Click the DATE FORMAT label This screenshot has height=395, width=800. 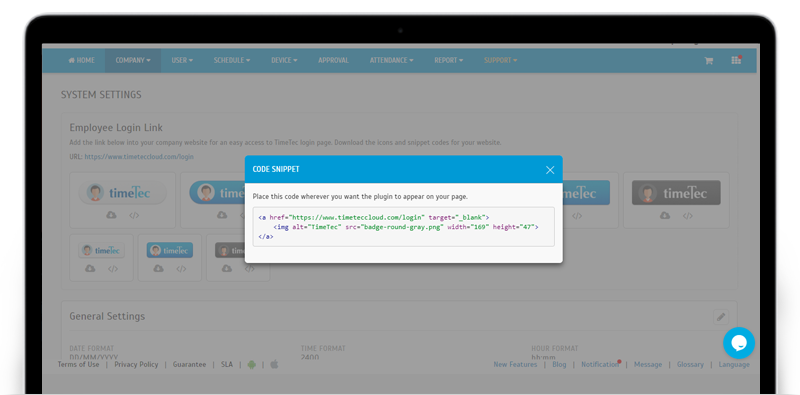click(92, 349)
